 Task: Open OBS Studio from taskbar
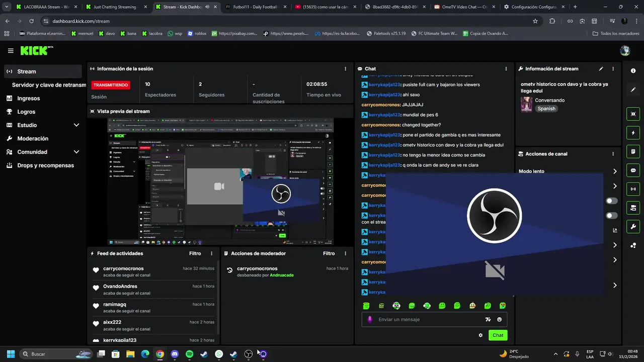[x=248, y=354]
